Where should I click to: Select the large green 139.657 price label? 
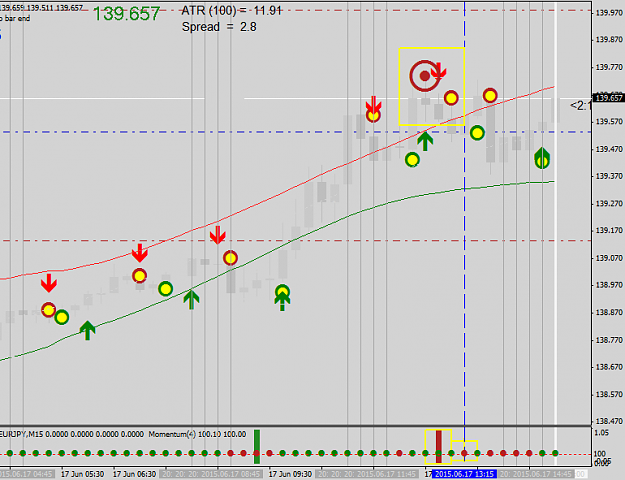[x=126, y=14]
